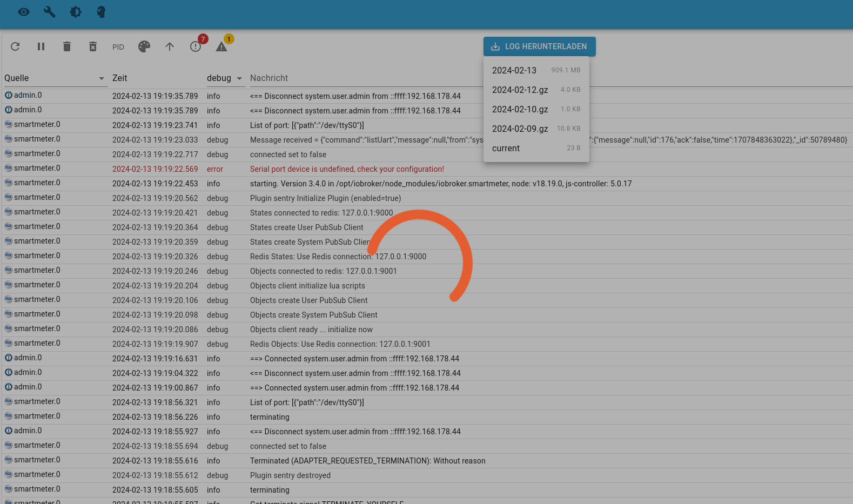
Task: Select 'Plugin sentry Initialize Plugin (enabled=true)' message
Action: (326, 198)
